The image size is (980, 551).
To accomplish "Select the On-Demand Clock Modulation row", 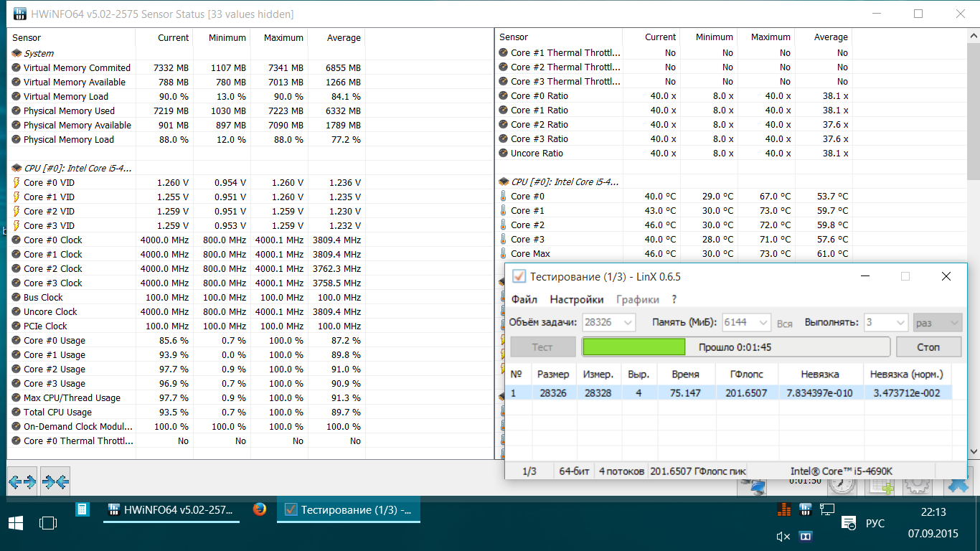I will click(187, 426).
